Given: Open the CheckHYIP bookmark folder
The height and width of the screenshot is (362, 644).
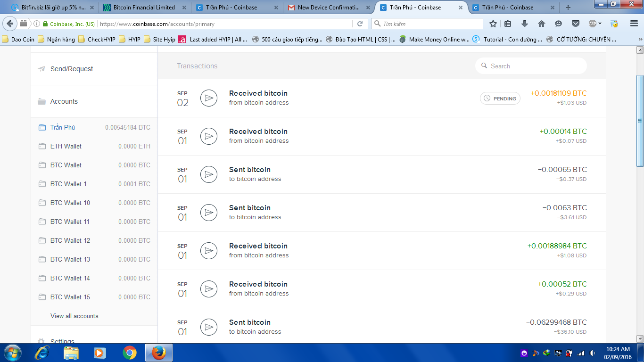Looking at the screenshot, I should point(97,40).
